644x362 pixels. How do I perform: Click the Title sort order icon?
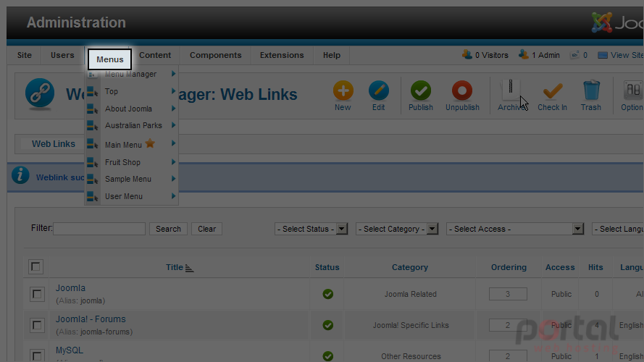coord(189,268)
